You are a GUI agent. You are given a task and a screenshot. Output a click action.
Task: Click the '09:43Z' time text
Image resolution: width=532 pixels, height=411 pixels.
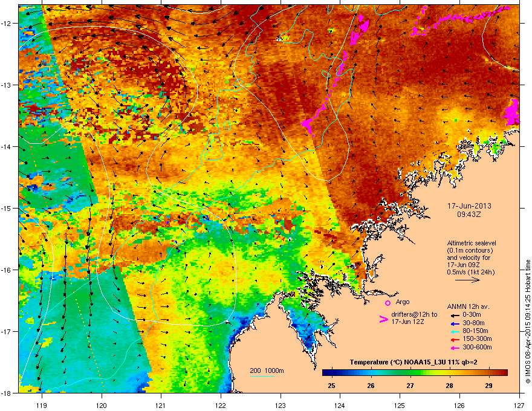coord(469,215)
